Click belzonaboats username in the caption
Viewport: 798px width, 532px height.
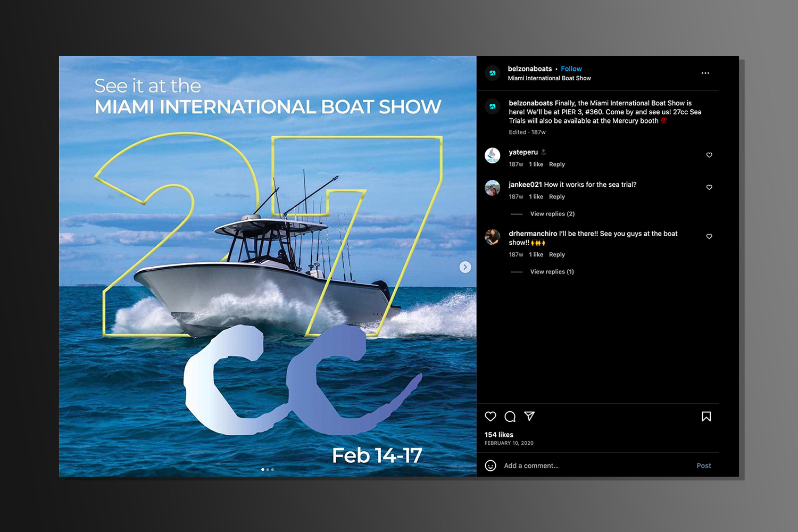[531, 103]
